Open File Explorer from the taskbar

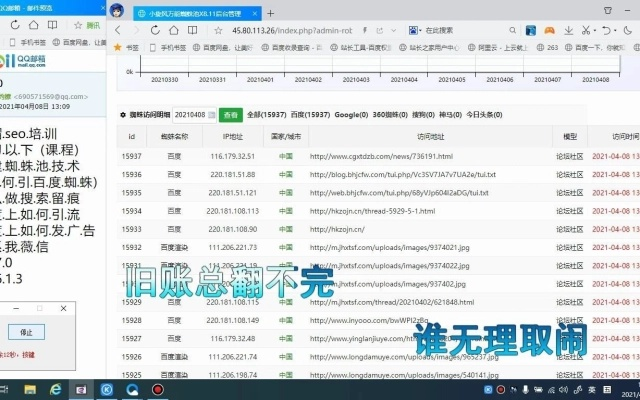(x=30, y=390)
